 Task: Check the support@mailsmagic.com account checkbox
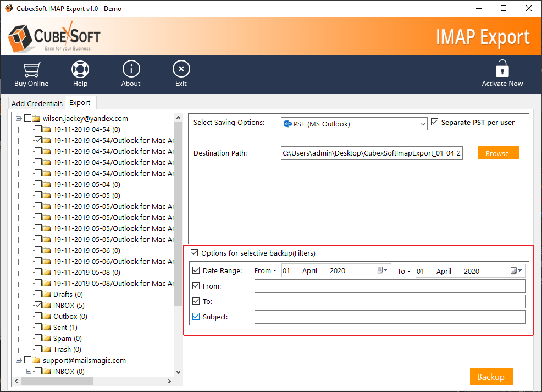pos(27,360)
